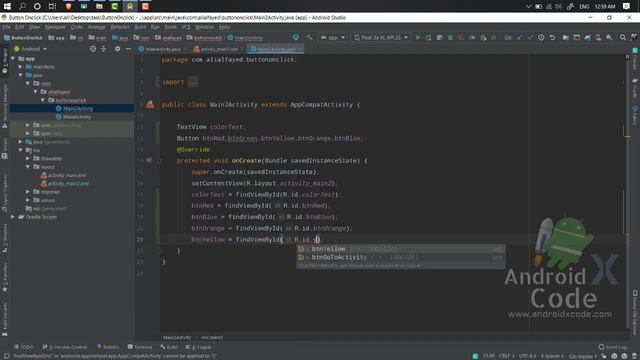Expand the folded import statements
Viewport: 640px width, 360px height.
[193, 82]
